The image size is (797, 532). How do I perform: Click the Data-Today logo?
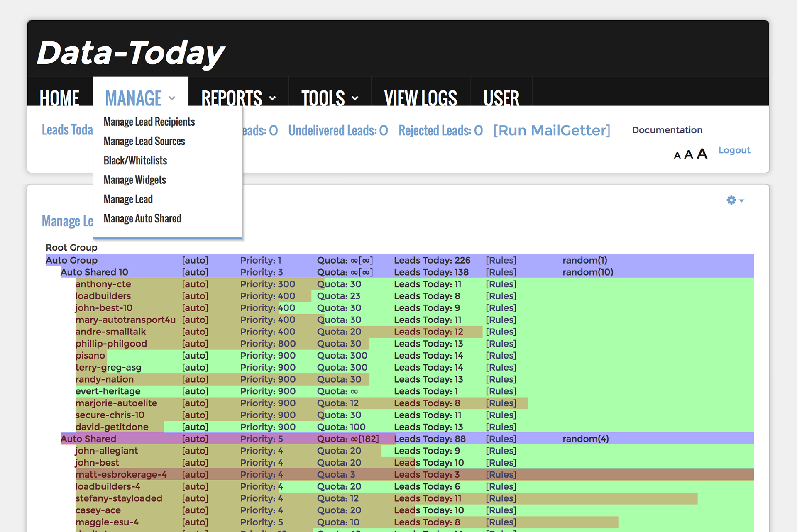[130, 53]
